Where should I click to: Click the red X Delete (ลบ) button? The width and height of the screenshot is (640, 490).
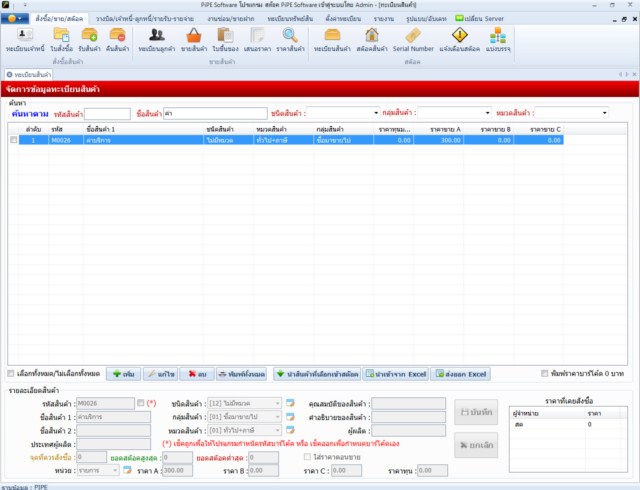pos(197,374)
